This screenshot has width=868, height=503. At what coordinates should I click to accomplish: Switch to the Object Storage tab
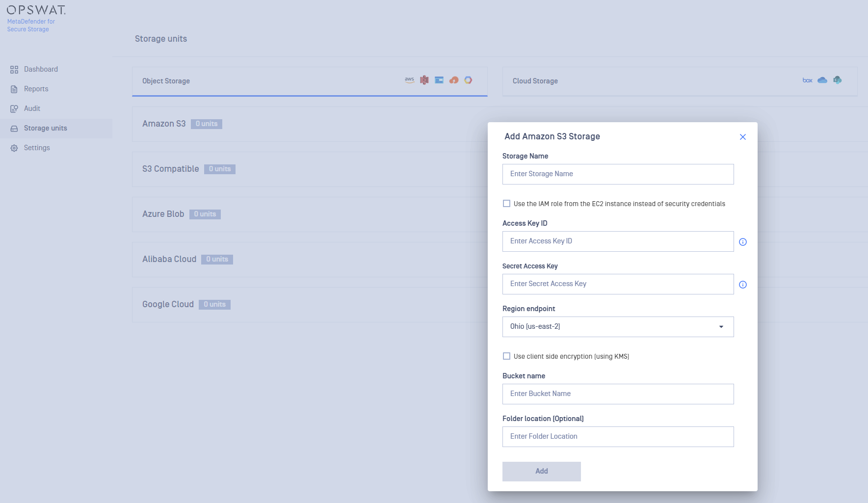tap(310, 81)
